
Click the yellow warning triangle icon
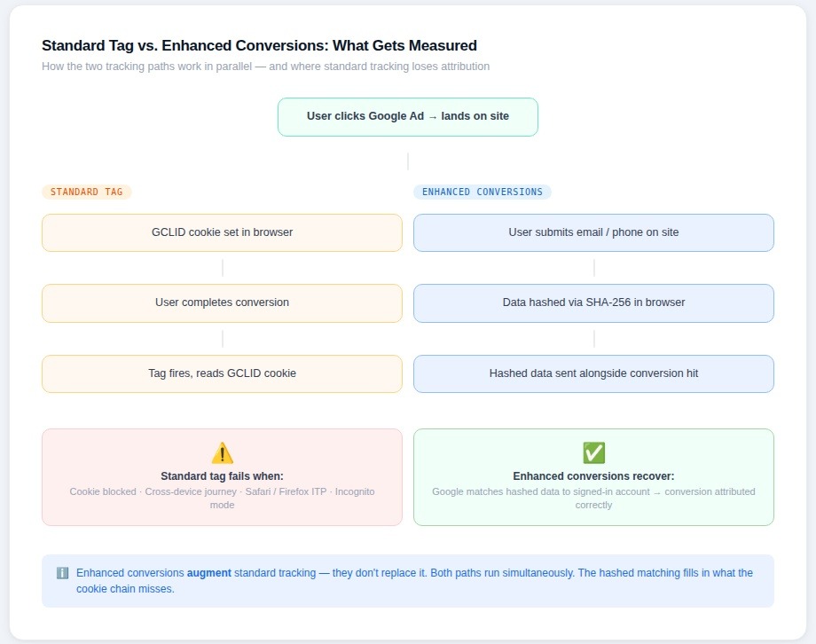pyautogui.click(x=222, y=453)
